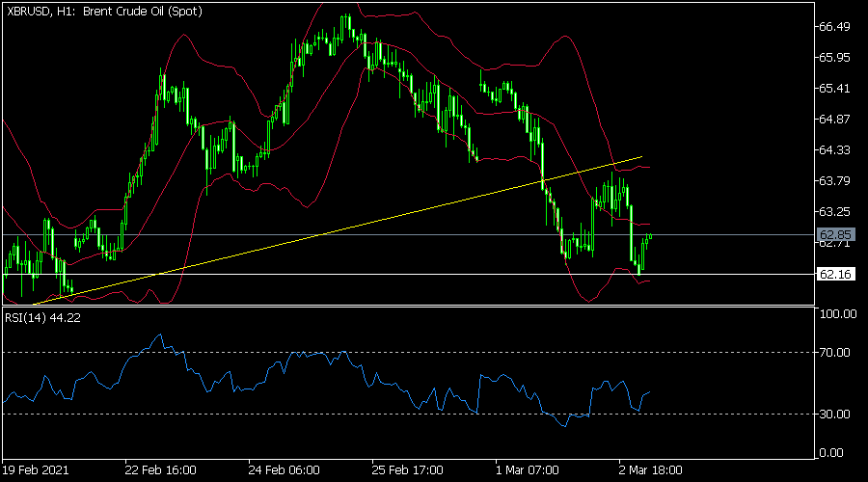Click the 25 Feb 17:00 time label
The width and height of the screenshot is (868, 482).
(x=407, y=470)
